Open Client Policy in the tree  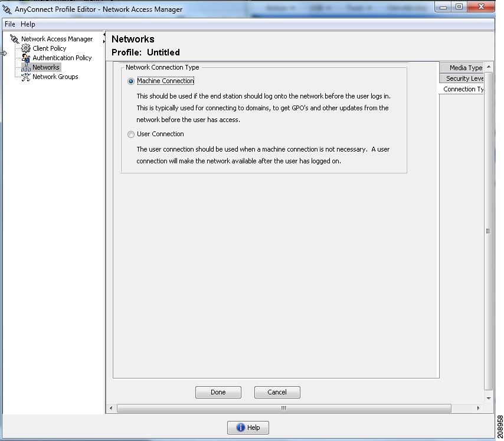coord(49,48)
